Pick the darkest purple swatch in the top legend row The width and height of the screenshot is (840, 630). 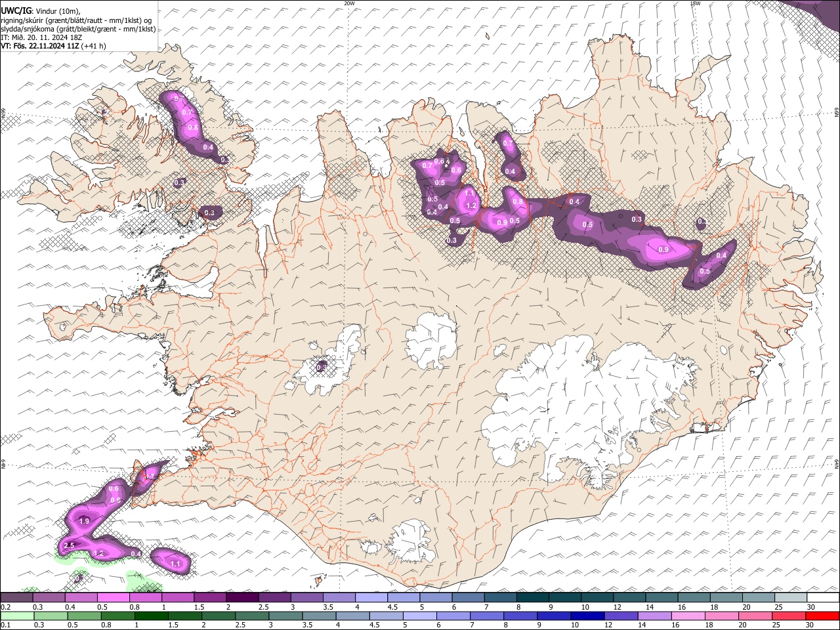click(242, 597)
